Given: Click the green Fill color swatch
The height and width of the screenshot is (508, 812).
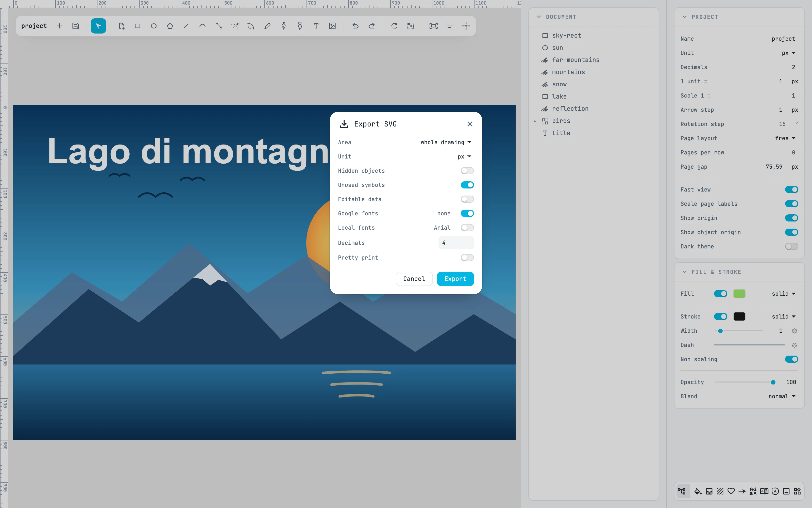Looking at the screenshot, I should pyautogui.click(x=739, y=294).
